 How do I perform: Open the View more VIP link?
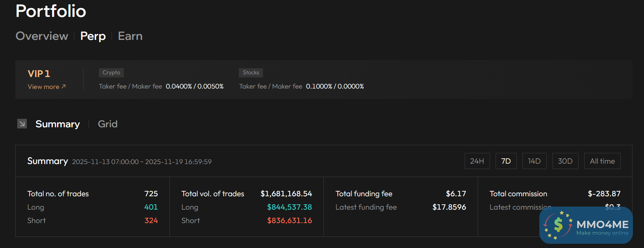click(x=46, y=87)
